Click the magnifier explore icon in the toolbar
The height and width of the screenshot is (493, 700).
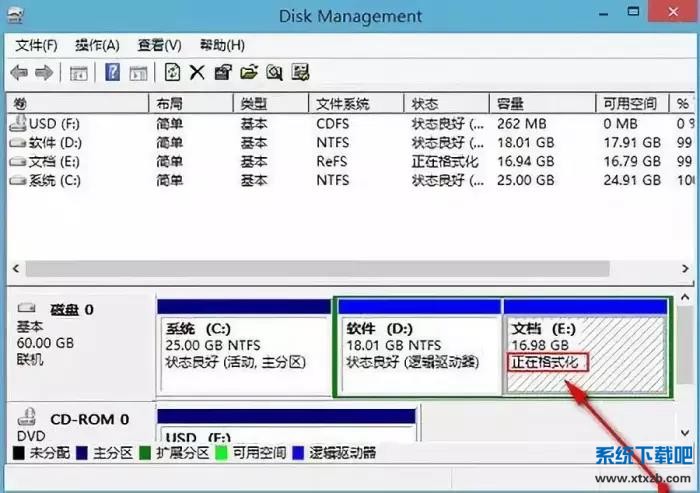click(274, 72)
